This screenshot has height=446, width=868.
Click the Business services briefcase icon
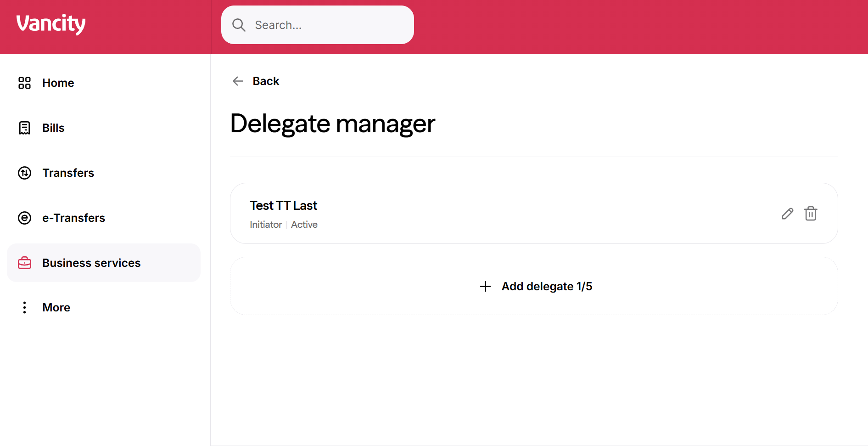coord(24,263)
